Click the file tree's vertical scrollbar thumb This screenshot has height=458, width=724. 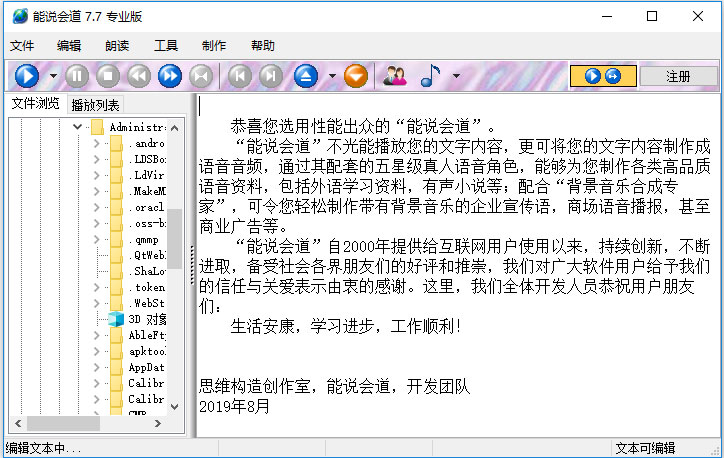175,238
